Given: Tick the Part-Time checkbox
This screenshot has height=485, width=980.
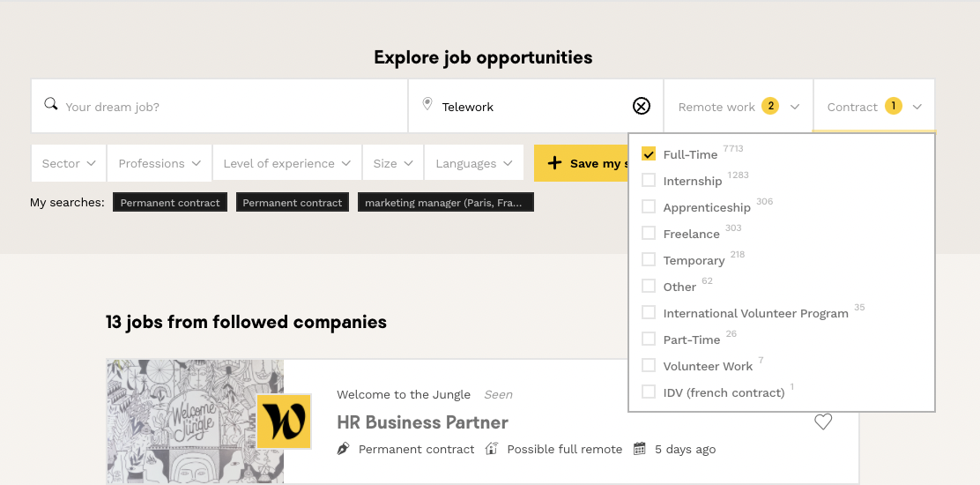Looking at the screenshot, I should point(649,339).
